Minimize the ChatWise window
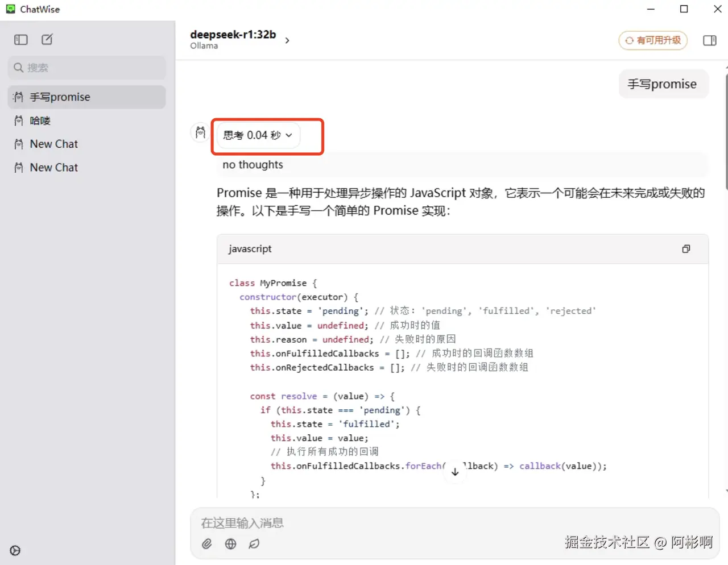 (x=651, y=9)
